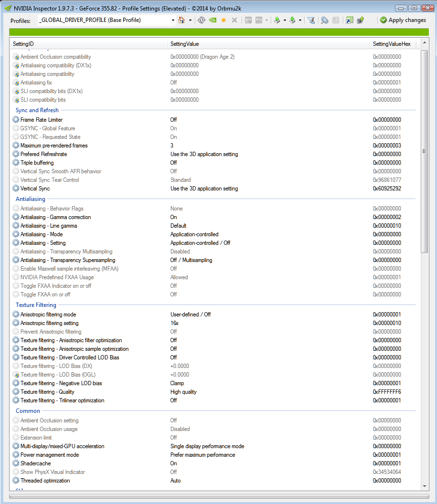Click 'High quality' texture filtering value
Image resolution: width=437 pixels, height=504 pixels.
(x=183, y=392)
